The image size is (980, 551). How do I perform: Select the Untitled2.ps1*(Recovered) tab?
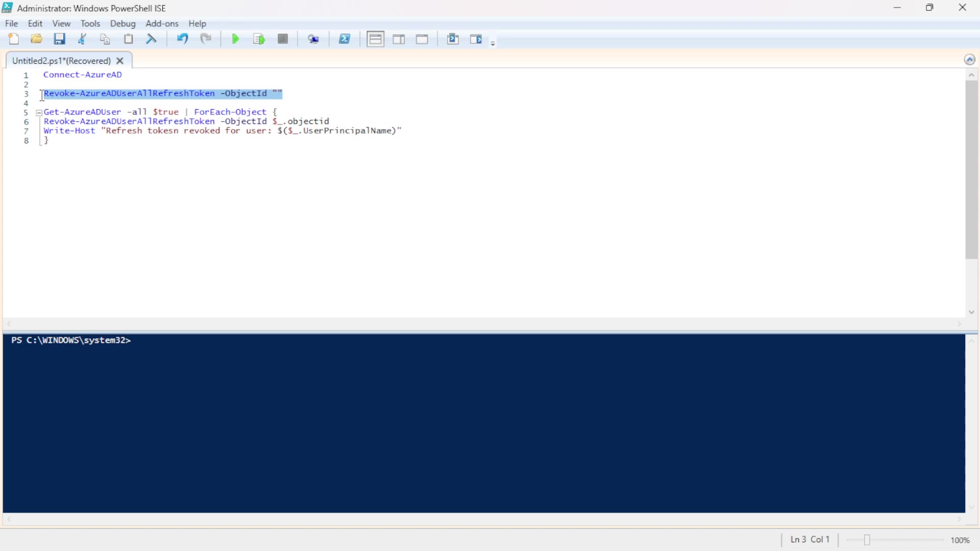pyautogui.click(x=61, y=60)
